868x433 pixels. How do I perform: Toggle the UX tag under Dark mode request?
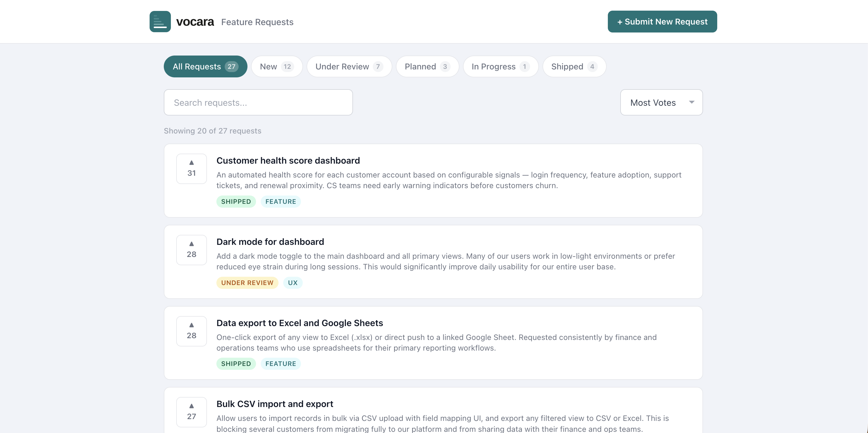[x=292, y=282]
